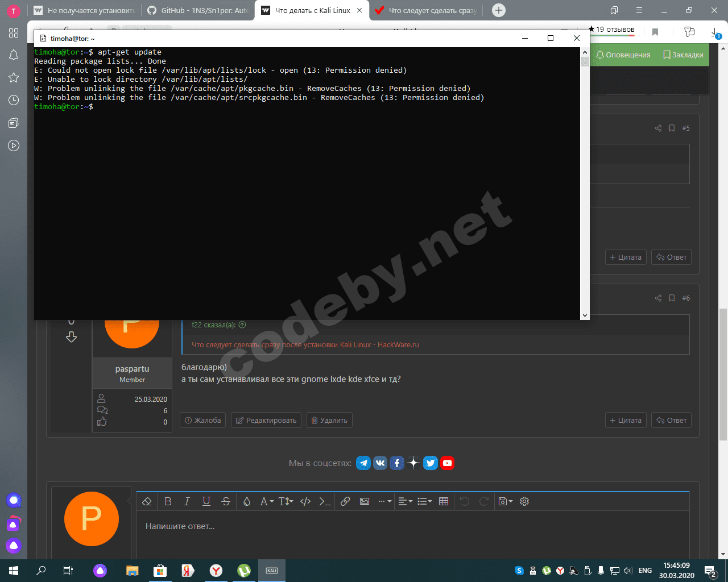
Task: Redo the edit in the reply editor
Action: click(484, 501)
